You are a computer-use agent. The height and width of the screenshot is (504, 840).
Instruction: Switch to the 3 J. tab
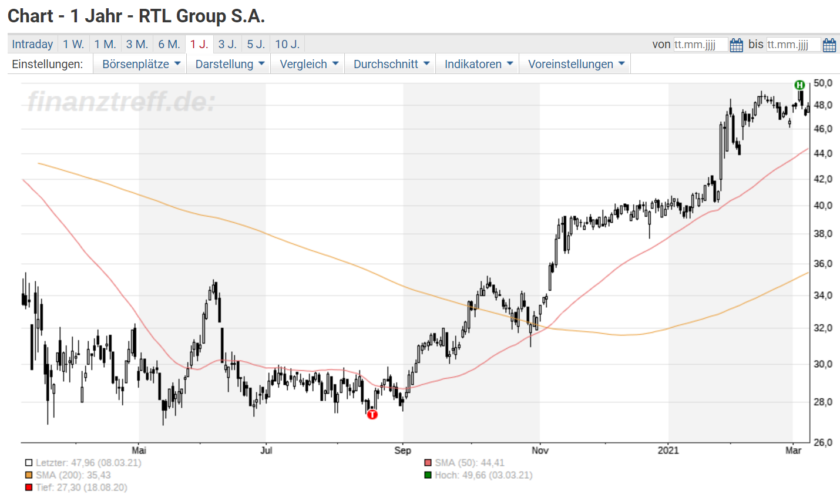tap(227, 44)
